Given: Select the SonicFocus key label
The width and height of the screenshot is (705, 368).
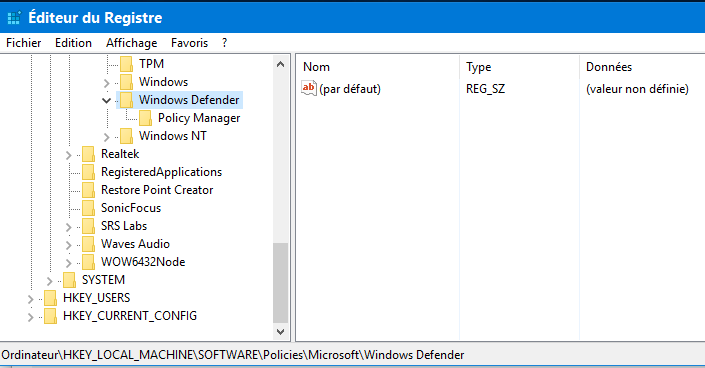Looking at the screenshot, I should tap(131, 208).
